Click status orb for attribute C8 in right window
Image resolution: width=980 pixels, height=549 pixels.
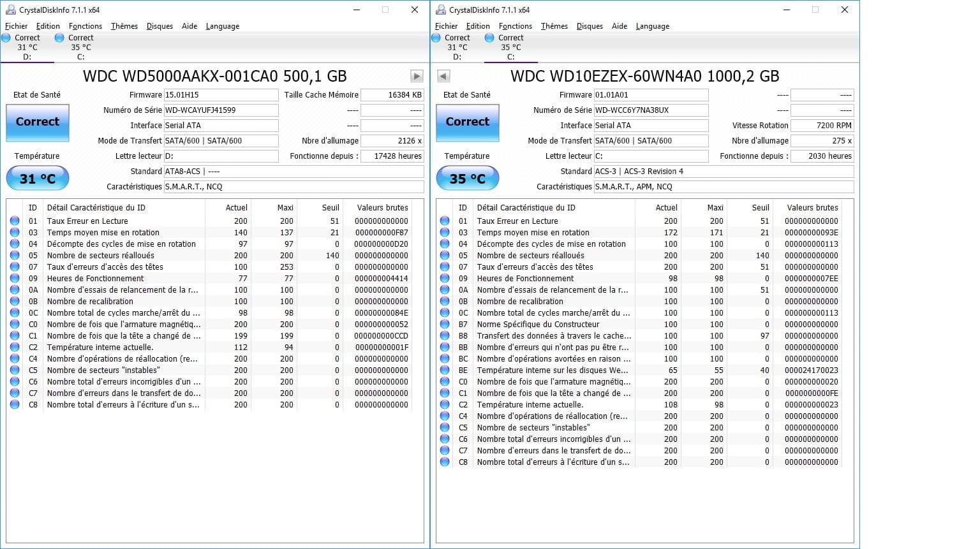click(x=445, y=462)
